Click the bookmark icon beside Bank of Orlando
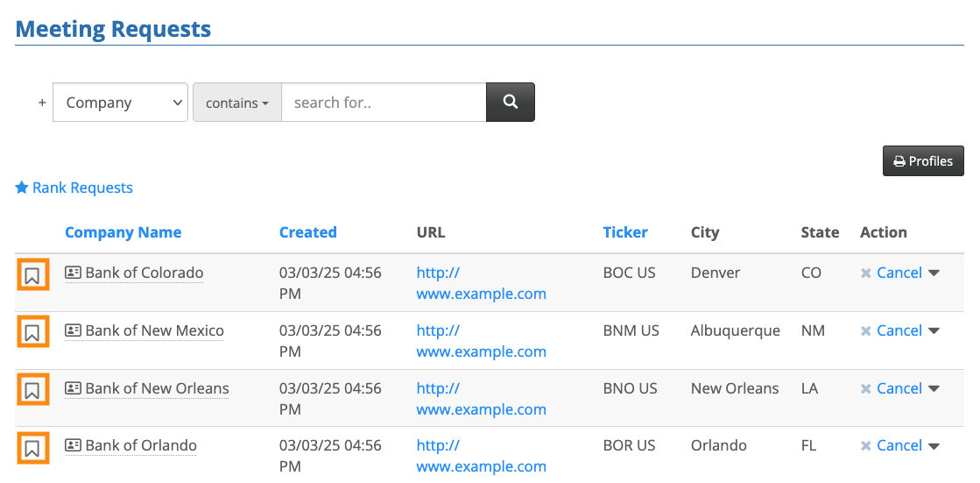The height and width of the screenshot is (483, 980). (x=32, y=448)
